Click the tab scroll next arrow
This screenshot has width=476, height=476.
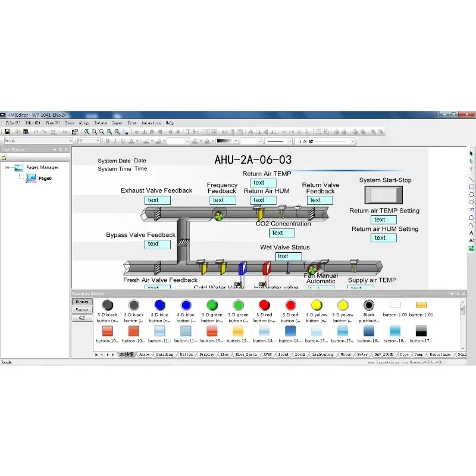(108, 354)
